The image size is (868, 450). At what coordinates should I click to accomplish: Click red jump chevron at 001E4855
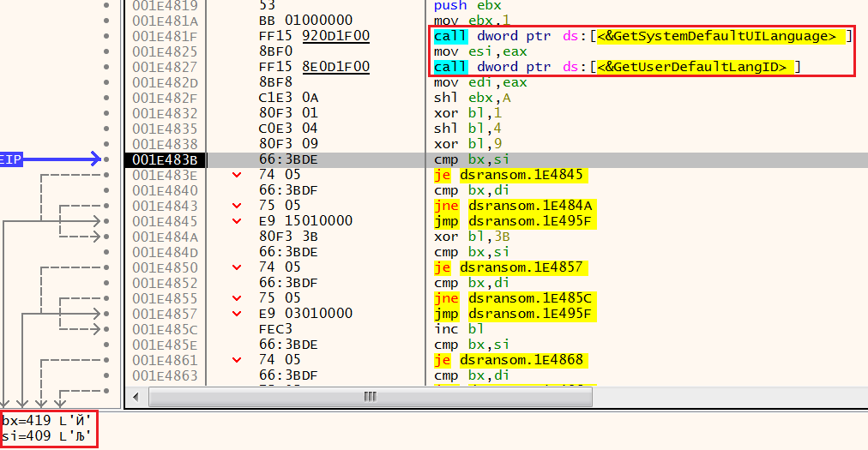coord(238,298)
